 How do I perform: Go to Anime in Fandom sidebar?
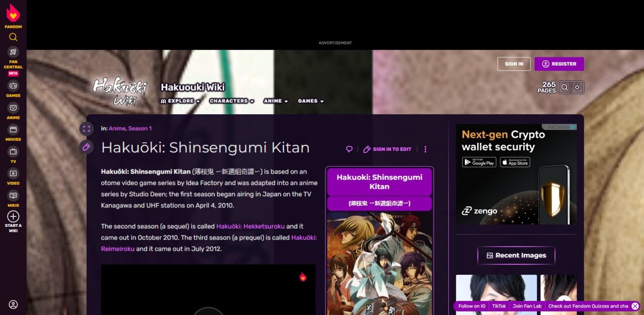click(13, 111)
